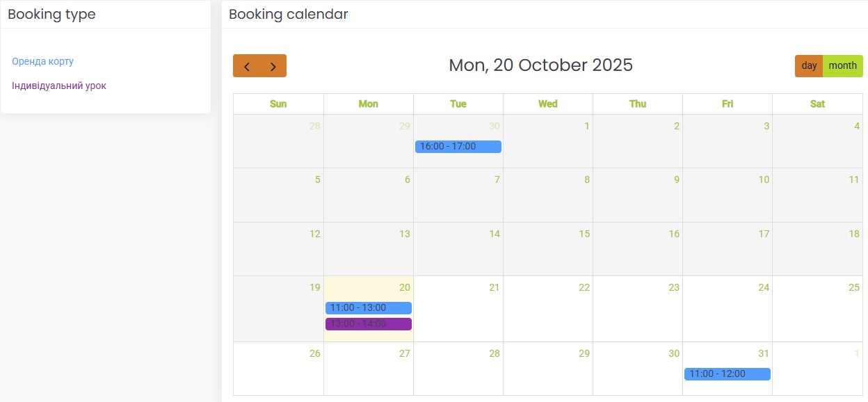
Task: Go to next month with right arrow
Action: (273, 66)
